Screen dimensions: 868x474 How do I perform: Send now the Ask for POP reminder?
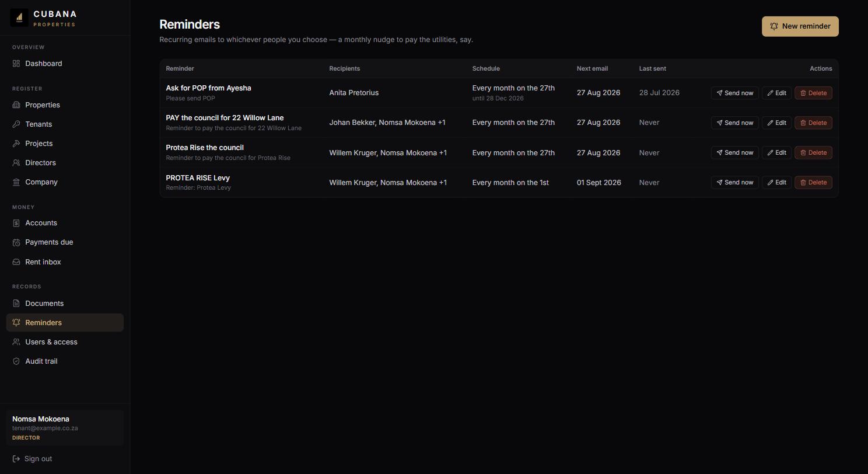tap(734, 93)
